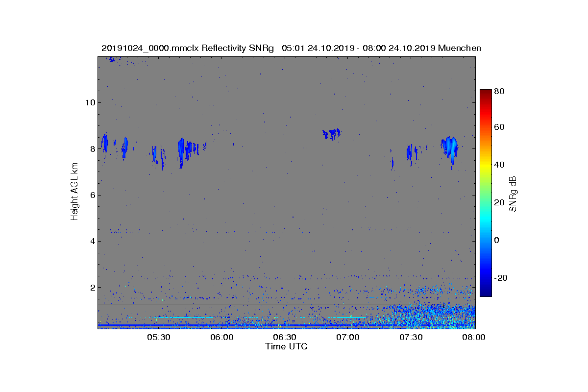Click the 08:00 time tick label

pyautogui.click(x=474, y=337)
